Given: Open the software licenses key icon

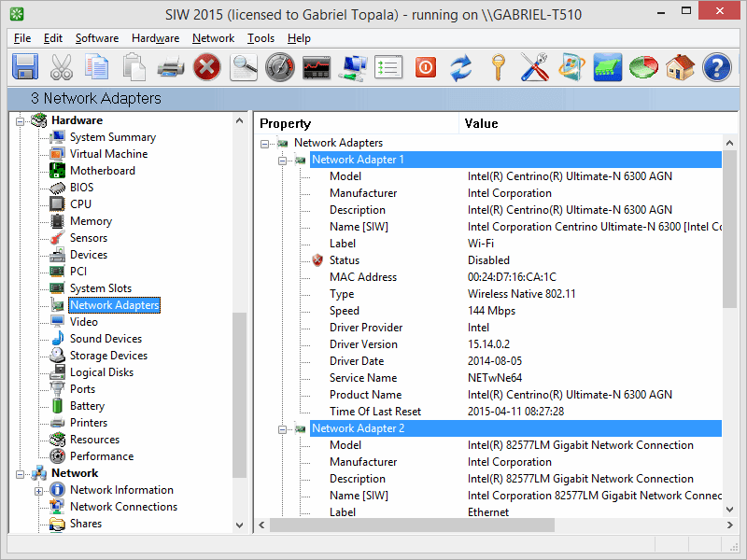Looking at the screenshot, I should point(498,66).
